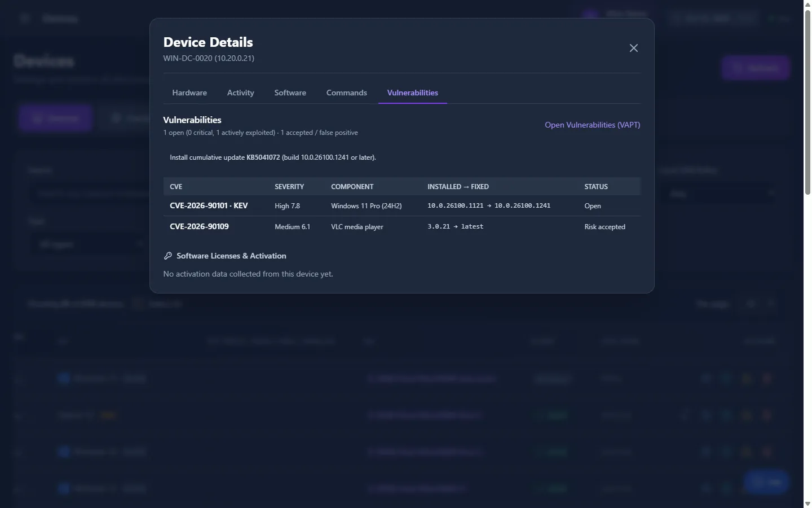Viewport: 812px width, 508px height.
Task: Click the CVE-2026-90109 entry
Action: coord(199,226)
